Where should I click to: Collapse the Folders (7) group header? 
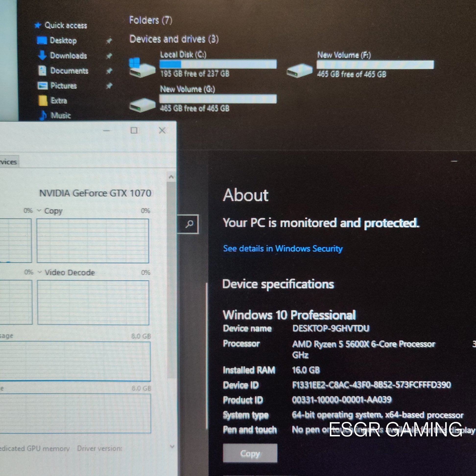point(151,20)
